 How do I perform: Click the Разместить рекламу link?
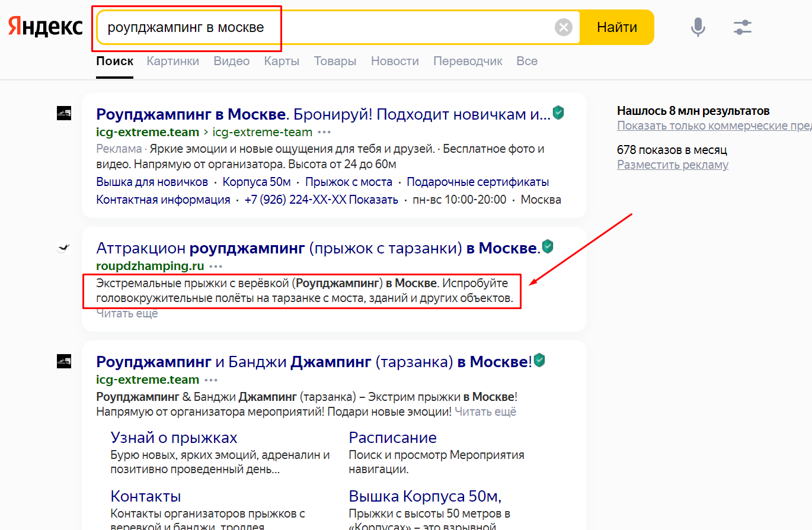click(x=673, y=165)
